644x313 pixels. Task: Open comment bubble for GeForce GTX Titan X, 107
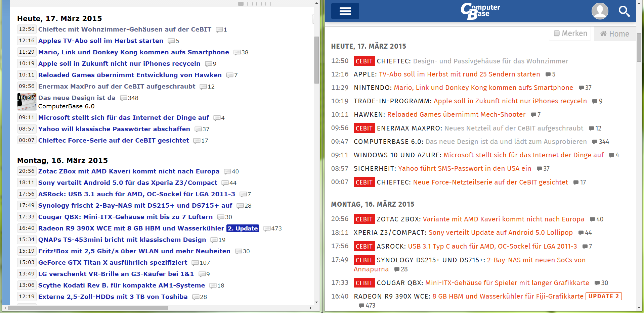(195, 263)
